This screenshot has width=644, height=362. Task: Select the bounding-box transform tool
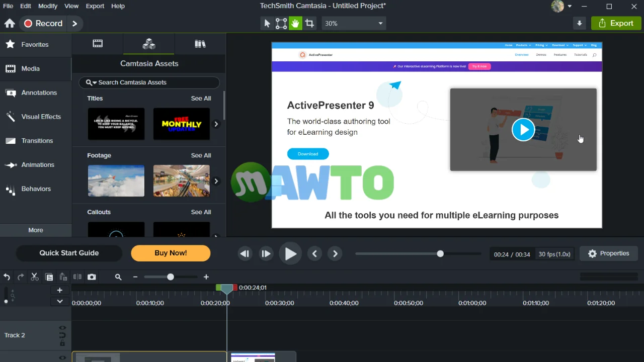(281, 23)
